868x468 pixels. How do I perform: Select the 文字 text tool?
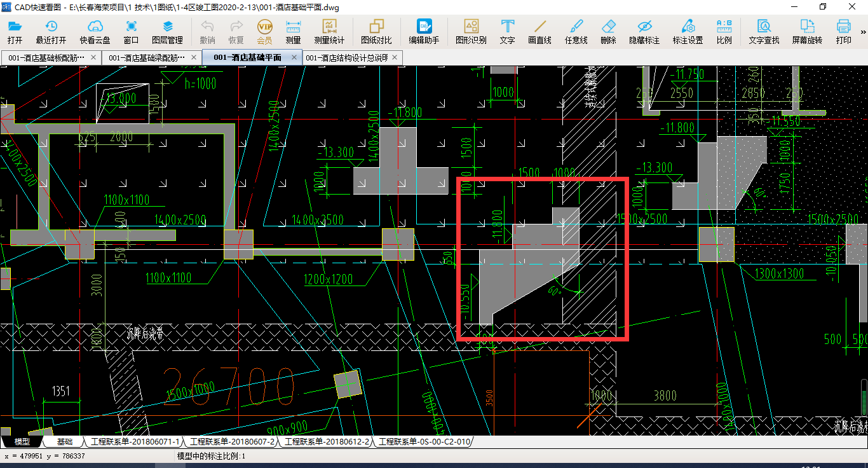point(507,32)
